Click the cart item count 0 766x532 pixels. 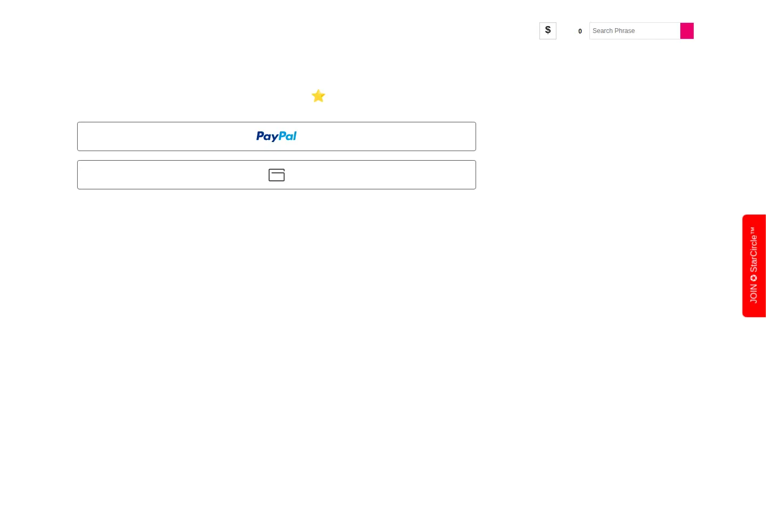(x=580, y=31)
